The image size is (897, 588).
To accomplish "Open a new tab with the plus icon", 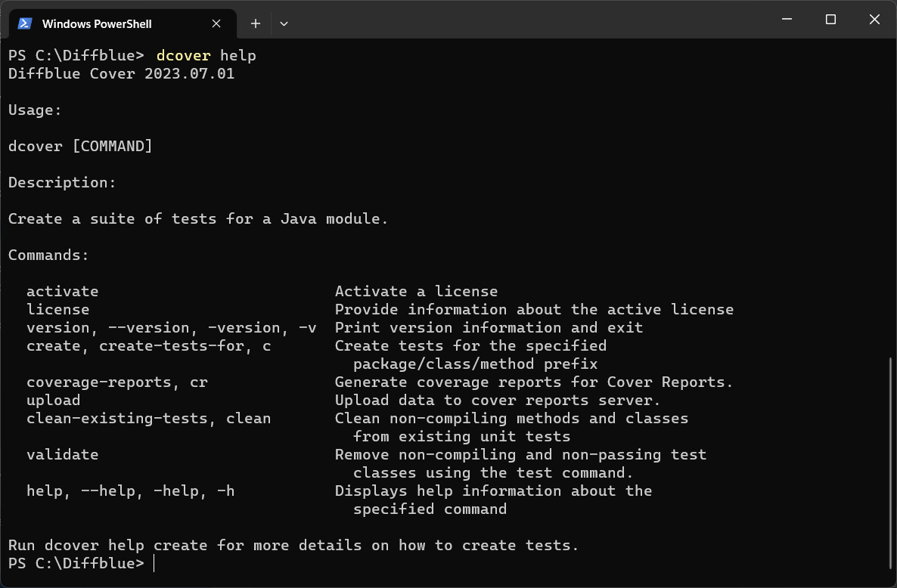I will (x=256, y=23).
